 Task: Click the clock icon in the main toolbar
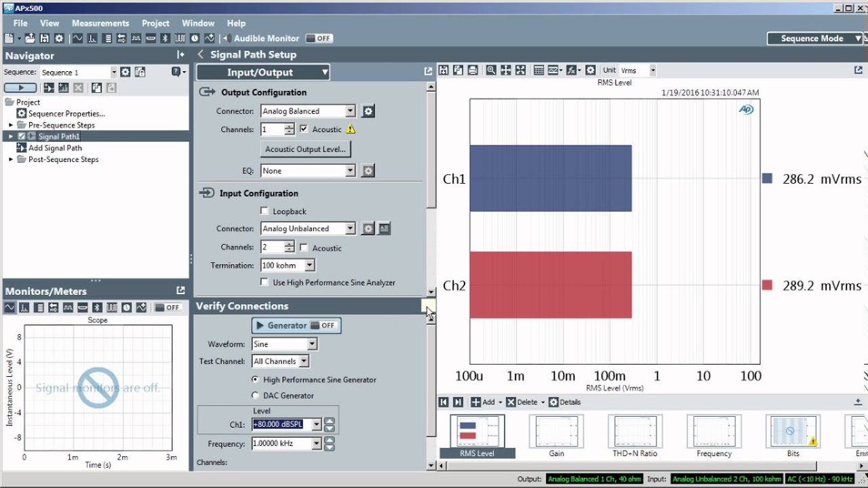pyautogui.click(x=195, y=39)
